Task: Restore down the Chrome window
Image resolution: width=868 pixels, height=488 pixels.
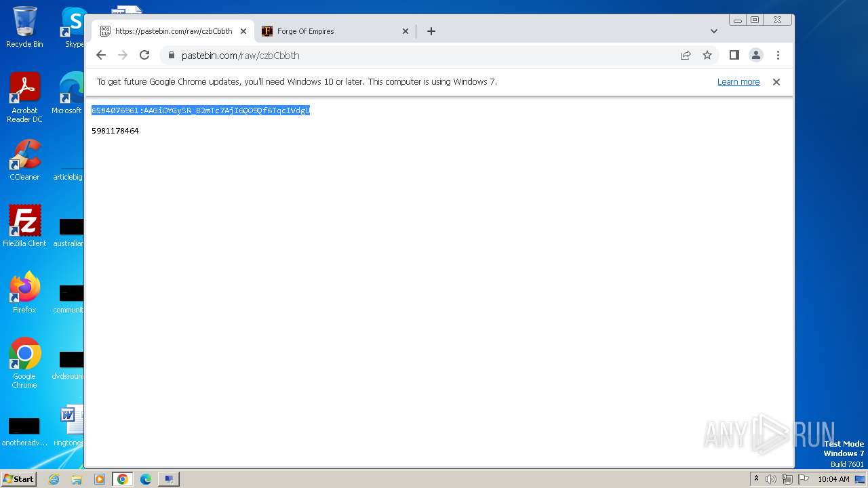Action: [755, 20]
